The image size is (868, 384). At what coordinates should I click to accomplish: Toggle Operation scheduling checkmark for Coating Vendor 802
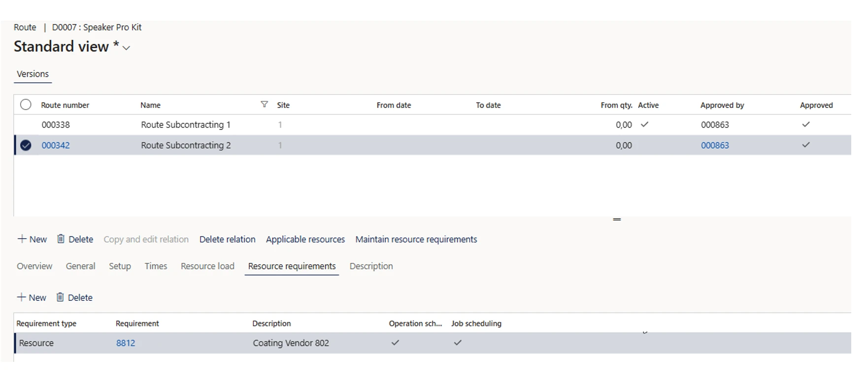[395, 343]
